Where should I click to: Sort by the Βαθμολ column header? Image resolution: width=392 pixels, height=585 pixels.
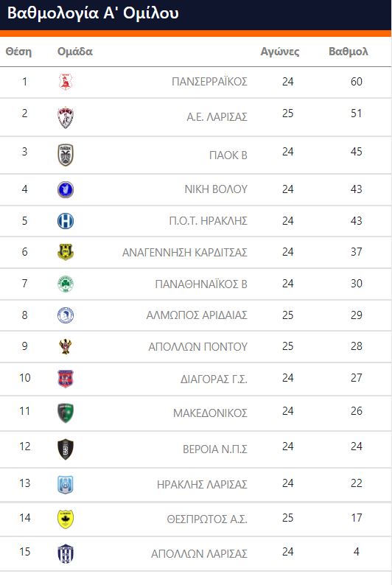point(349,52)
